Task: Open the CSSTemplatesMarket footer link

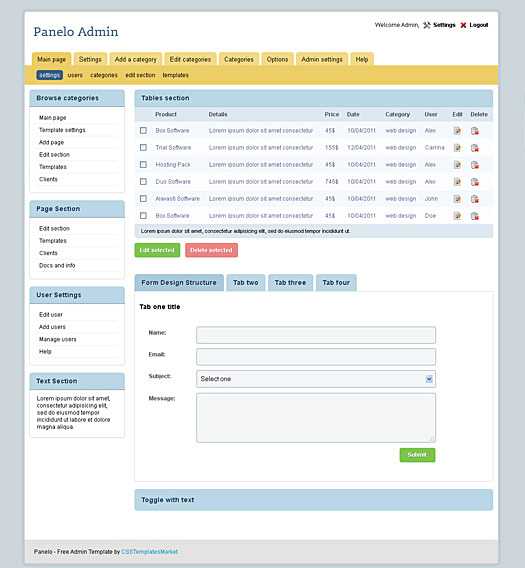Action: pos(150,552)
